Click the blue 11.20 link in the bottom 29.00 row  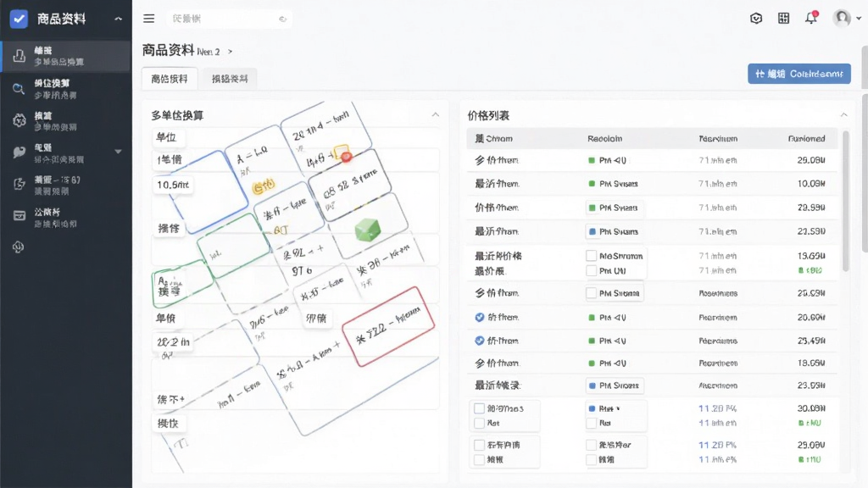(717, 445)
